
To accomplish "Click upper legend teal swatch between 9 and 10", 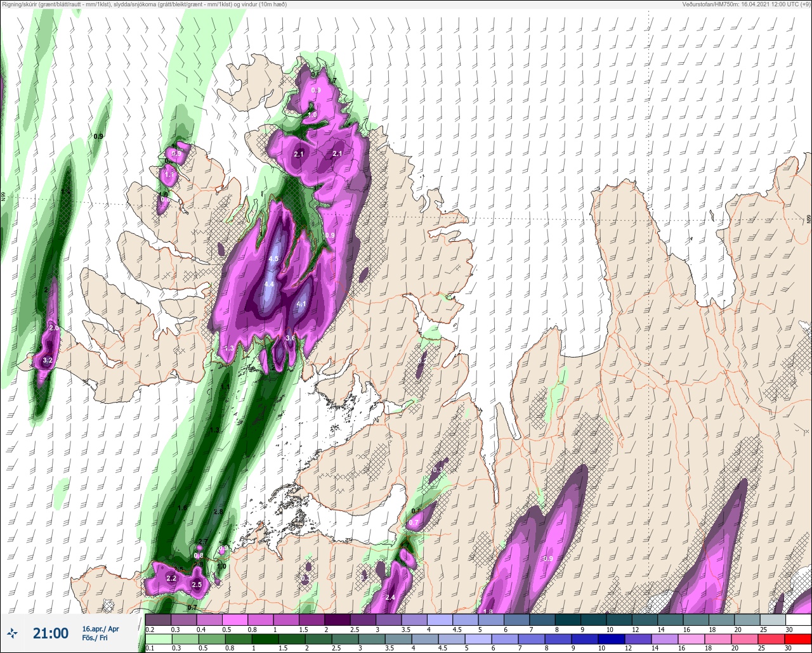I will [593, 619].
